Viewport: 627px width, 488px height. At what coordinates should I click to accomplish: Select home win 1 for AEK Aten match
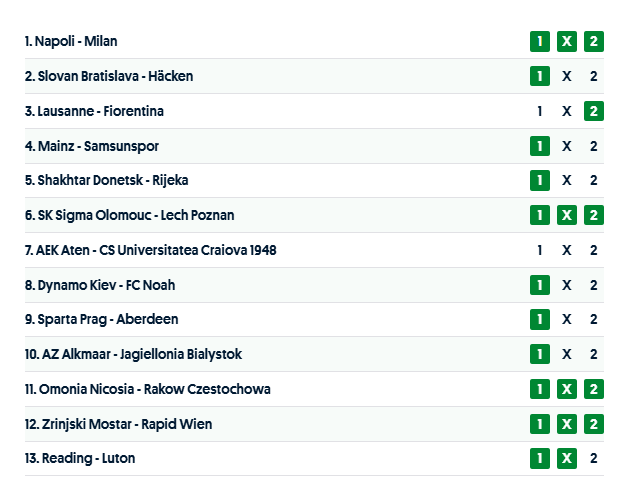540,250
